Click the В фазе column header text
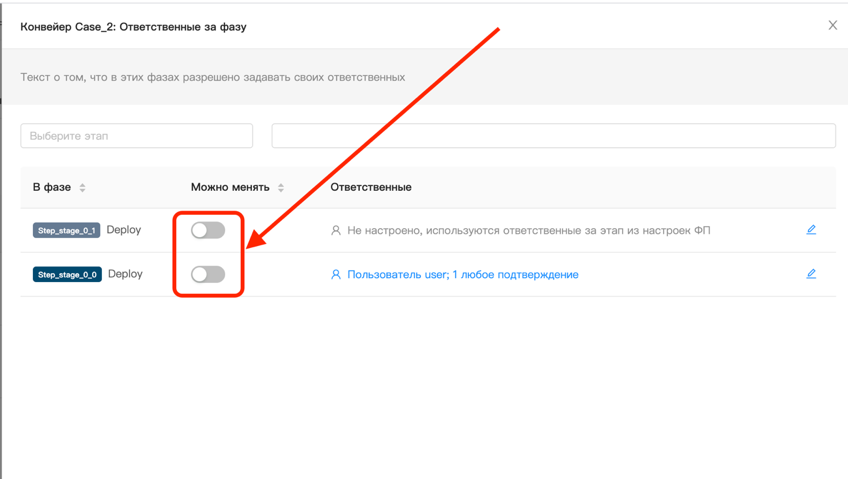Viewport: 848px width, 479px height. [51, 187]
